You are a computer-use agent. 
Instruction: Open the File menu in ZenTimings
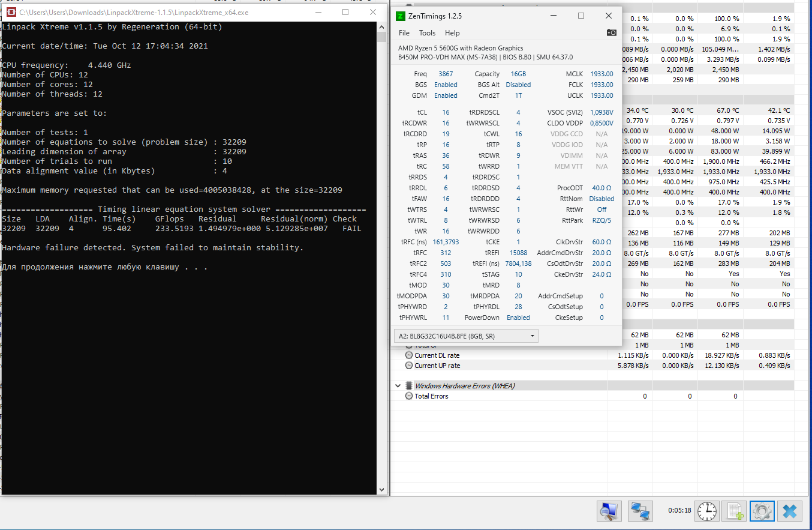click(x=404, y=33)
